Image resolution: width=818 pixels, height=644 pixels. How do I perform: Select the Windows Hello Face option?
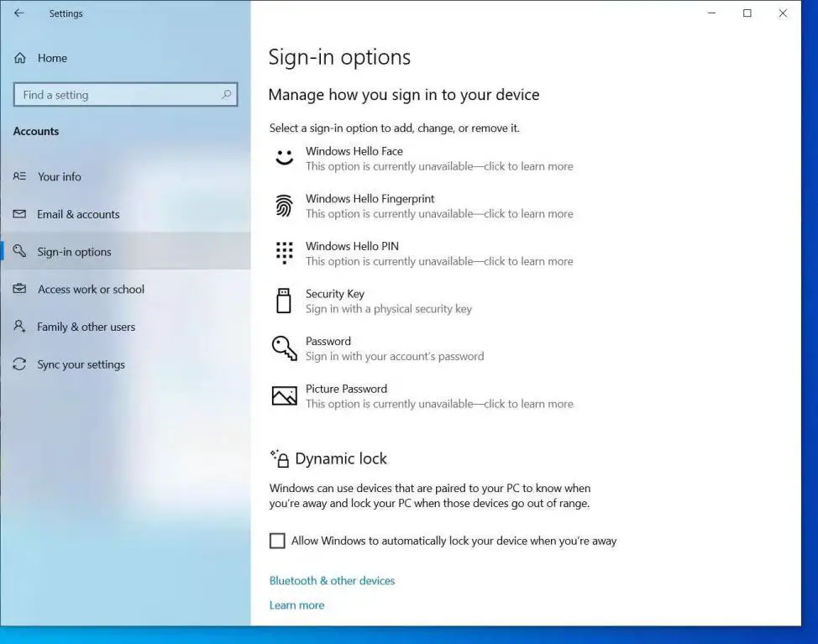tap(422, 159)
